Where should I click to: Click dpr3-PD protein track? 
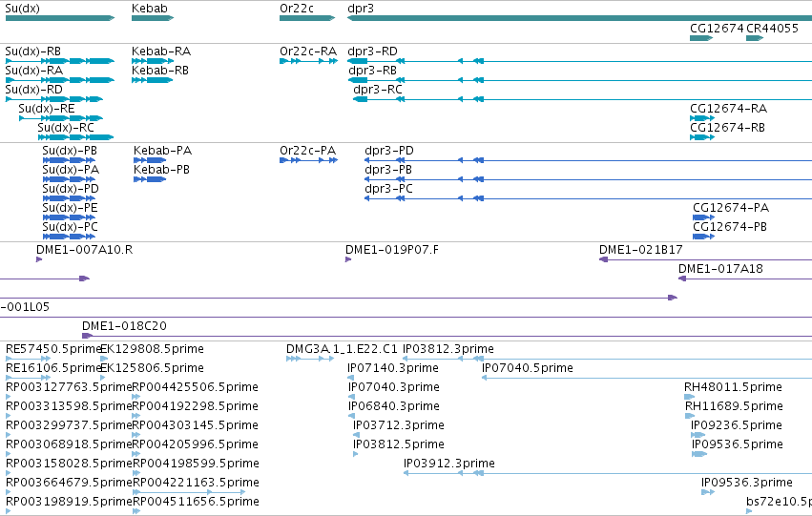pos(589,160)
